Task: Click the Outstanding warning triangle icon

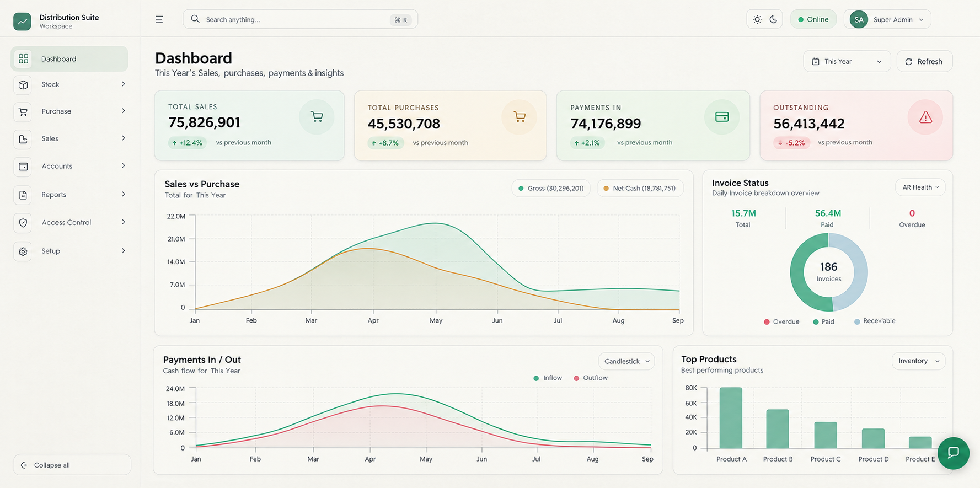Action: pyautogui.click(x=925, y=117)
